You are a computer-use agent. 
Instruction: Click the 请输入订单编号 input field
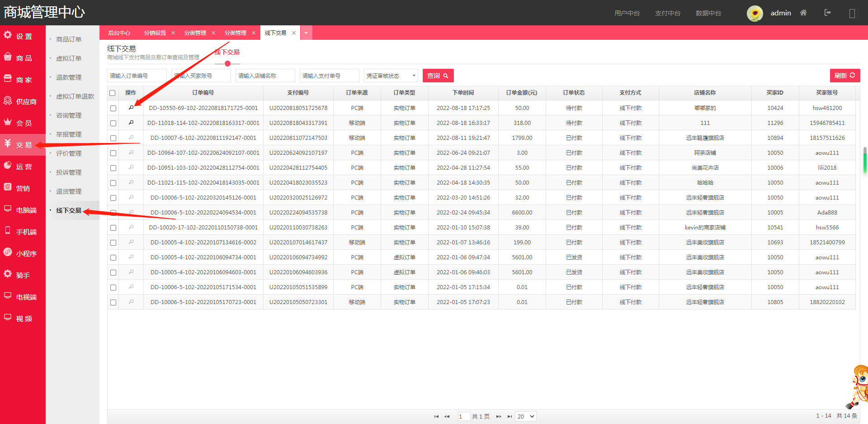click(137, 76)
